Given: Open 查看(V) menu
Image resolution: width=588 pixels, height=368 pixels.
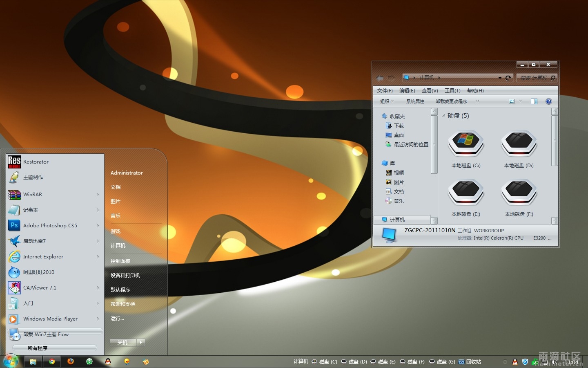Looking at the screenshot, I should pyautogui.click(x=430, y=91).
